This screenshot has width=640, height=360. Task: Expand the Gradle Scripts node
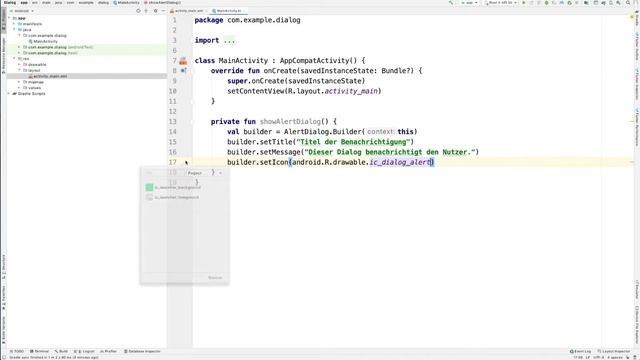(x=10, y=93)
